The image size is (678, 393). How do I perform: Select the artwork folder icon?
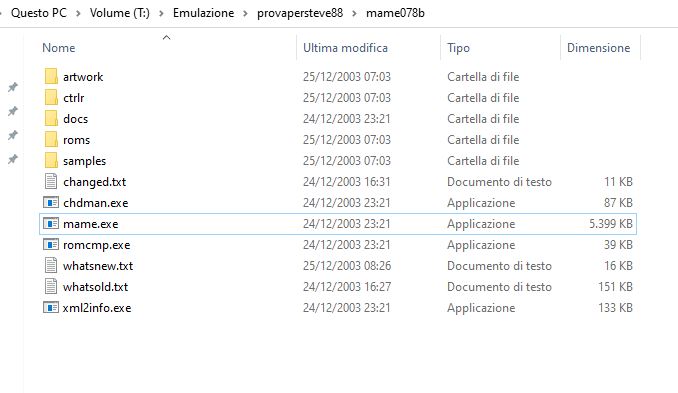(x=51, y=77)
